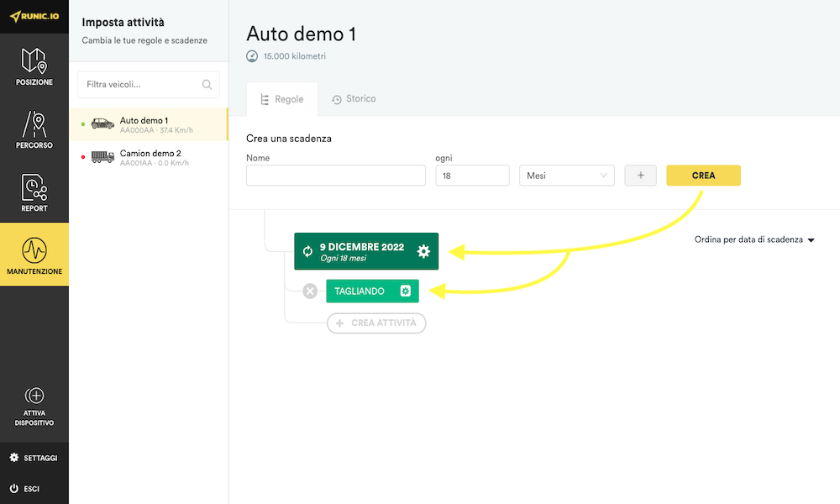Click the 15.000 kilometri text

pos(295,56)
